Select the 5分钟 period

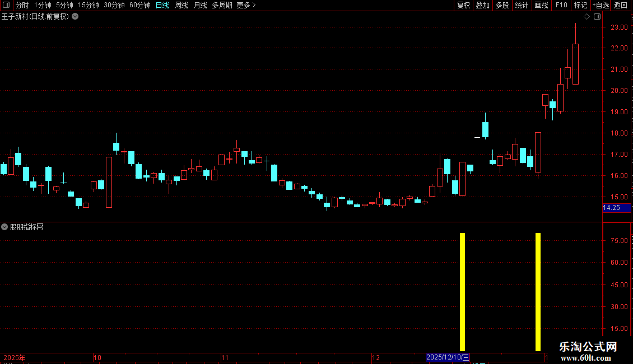64,5
